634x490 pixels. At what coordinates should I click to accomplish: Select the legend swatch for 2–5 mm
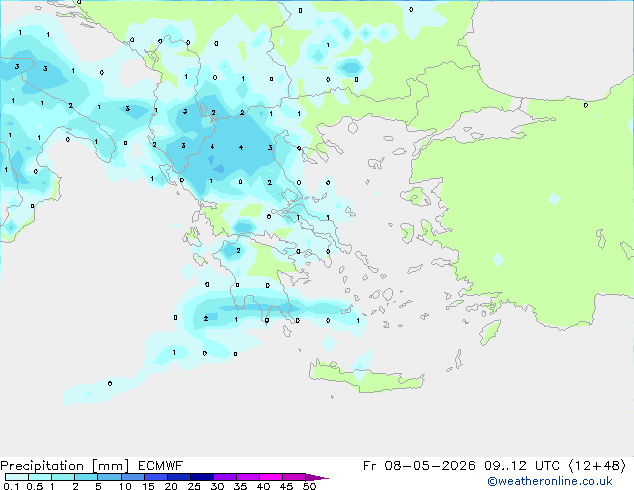tap(86, 477)
